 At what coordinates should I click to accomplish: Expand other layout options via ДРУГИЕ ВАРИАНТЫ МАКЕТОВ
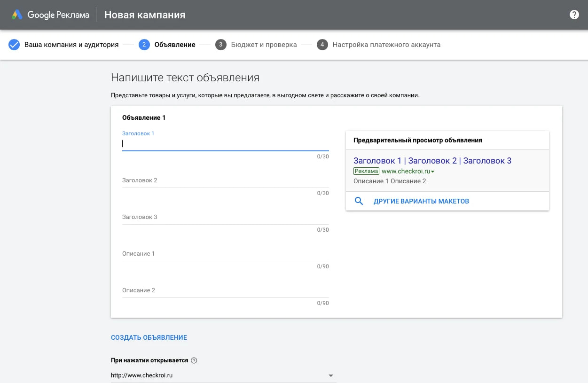(421, 201)
